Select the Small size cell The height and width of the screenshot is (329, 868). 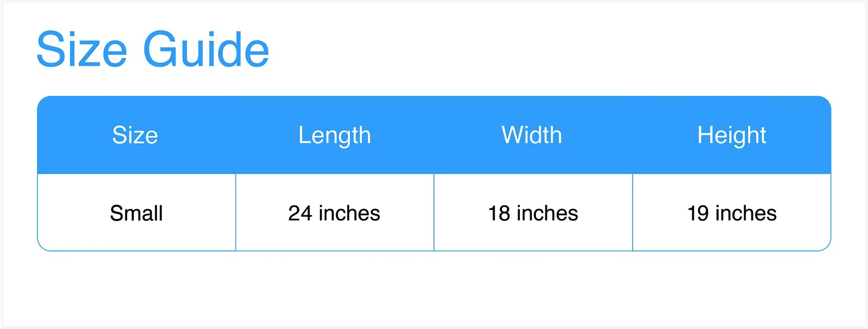(136, 213)
